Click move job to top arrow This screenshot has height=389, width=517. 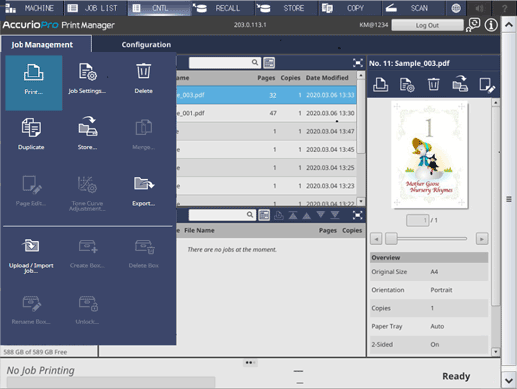click(x=293, y=215)
